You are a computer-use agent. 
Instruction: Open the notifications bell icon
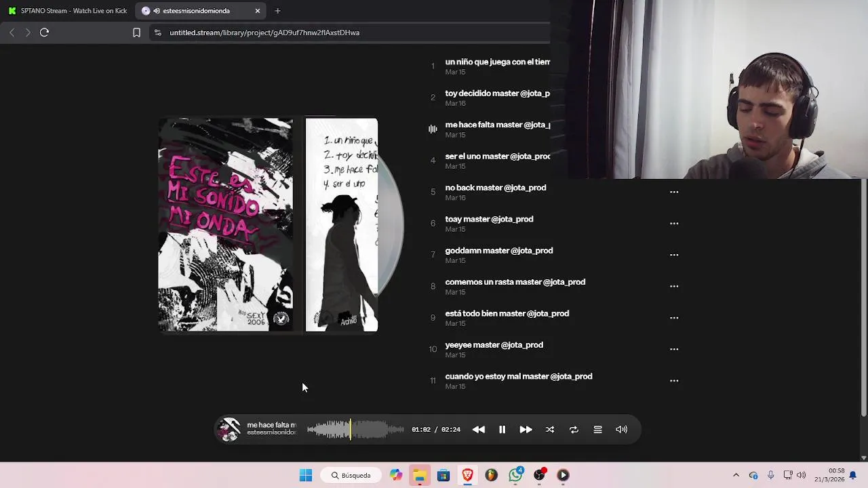[853, 475]
